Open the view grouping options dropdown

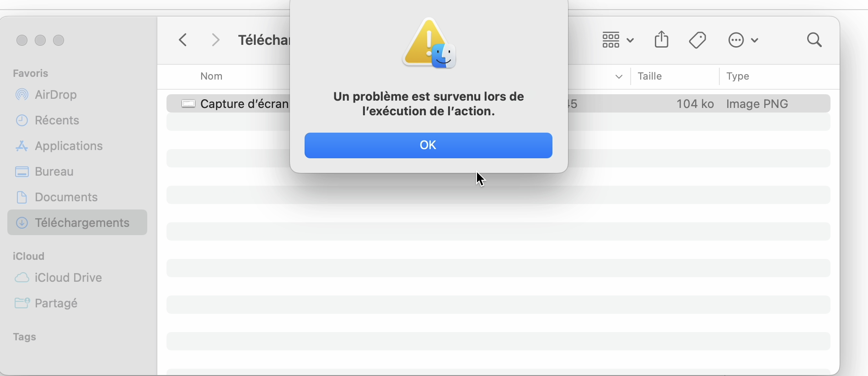617,40
